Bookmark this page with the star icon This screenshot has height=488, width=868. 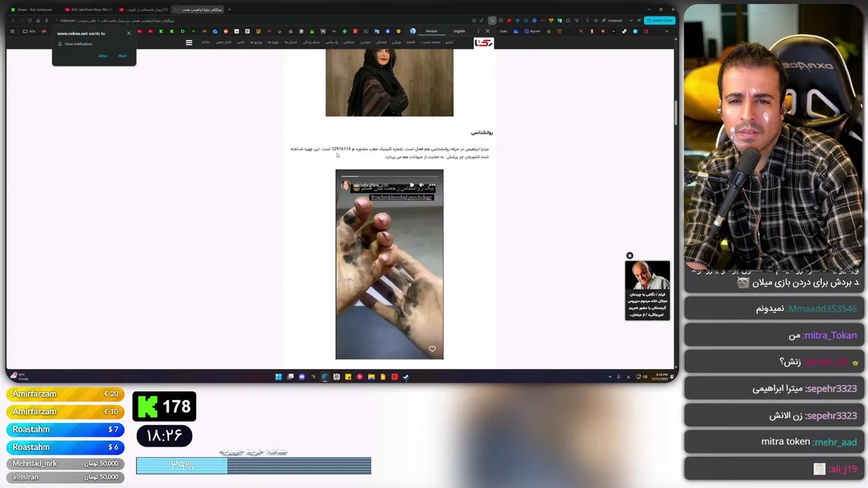point(474,20)
